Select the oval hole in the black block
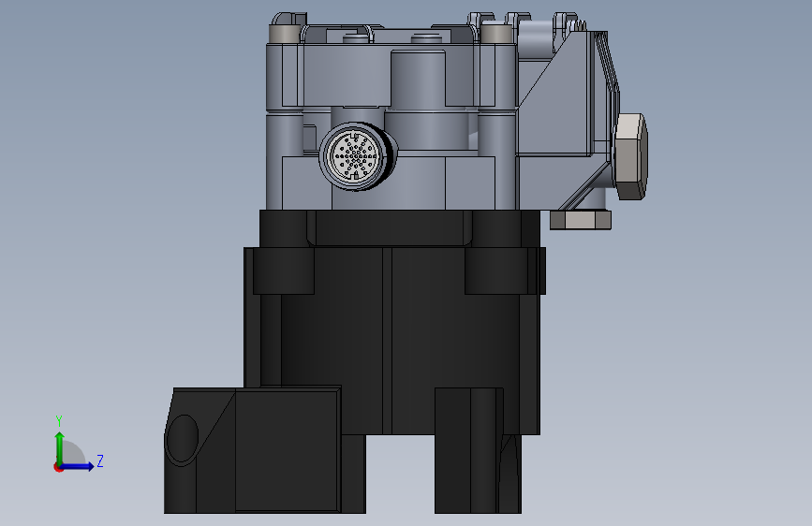The image size is (812, 526). click(182, 439)
